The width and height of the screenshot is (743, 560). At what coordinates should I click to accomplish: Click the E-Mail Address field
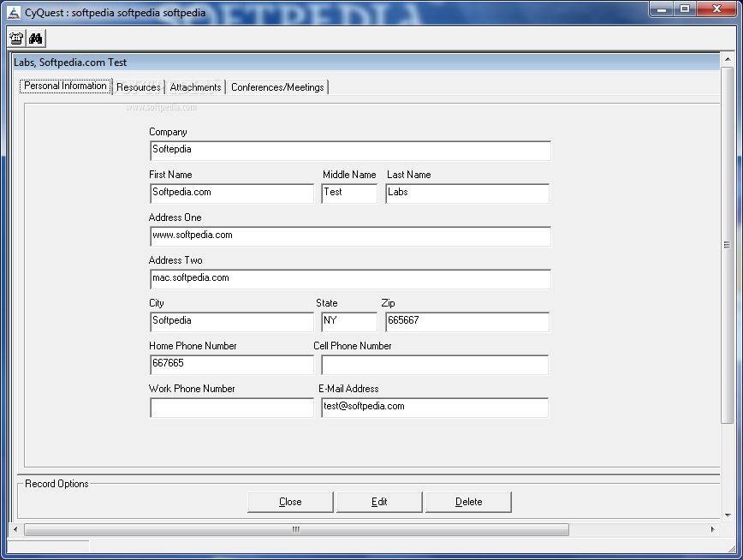point(435,408)
